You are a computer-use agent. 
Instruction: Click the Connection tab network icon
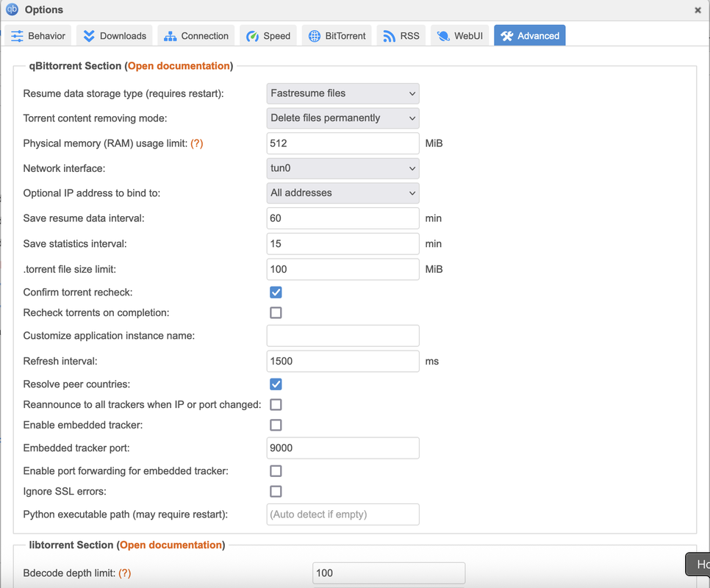[x=171, y=36]
